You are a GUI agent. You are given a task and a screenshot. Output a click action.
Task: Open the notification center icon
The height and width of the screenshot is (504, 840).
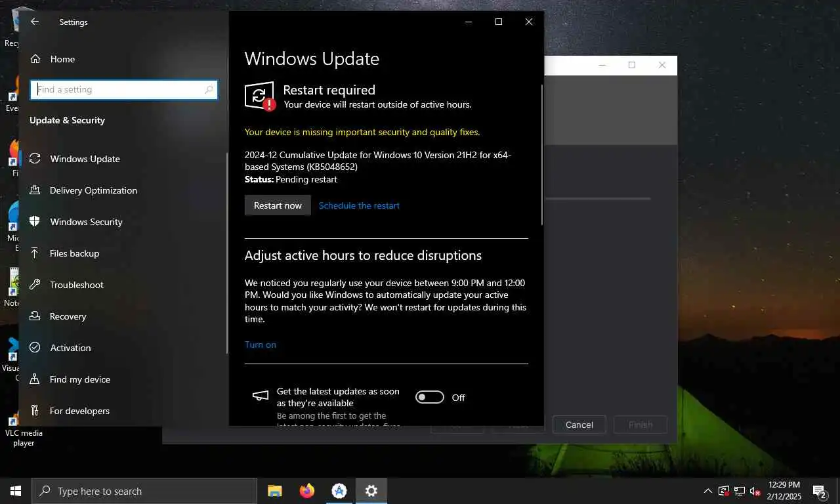point(820,491)
